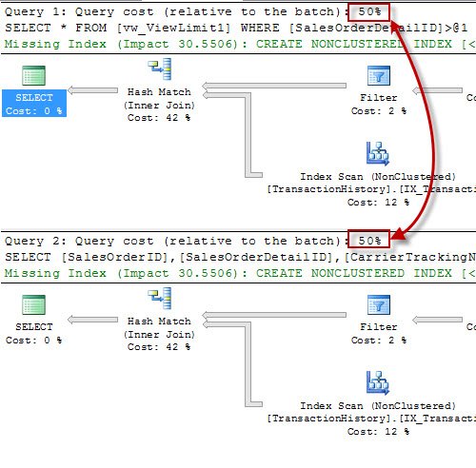Click 'Hash Match (Inner Join)' label in Query 2

click(159, 328)
